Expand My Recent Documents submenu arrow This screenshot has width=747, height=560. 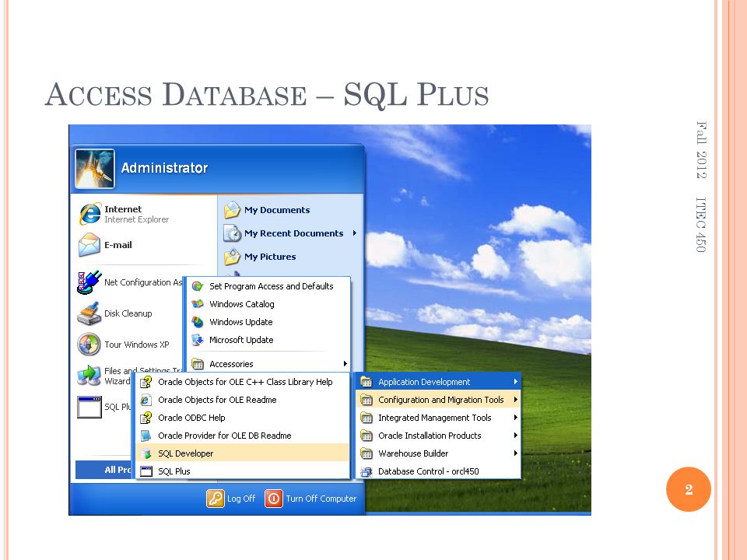(x=355, y=233)
